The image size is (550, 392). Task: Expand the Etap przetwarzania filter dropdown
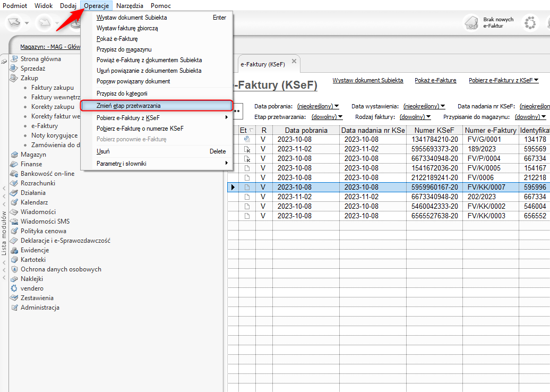[327, 117]
